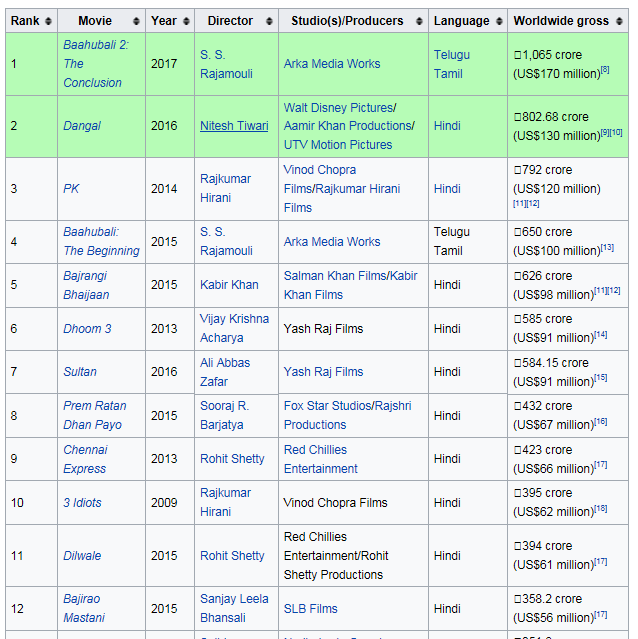Open Bajrangi Bhaijaan movie link
This screenshot has height=639, width=638.
86,285
